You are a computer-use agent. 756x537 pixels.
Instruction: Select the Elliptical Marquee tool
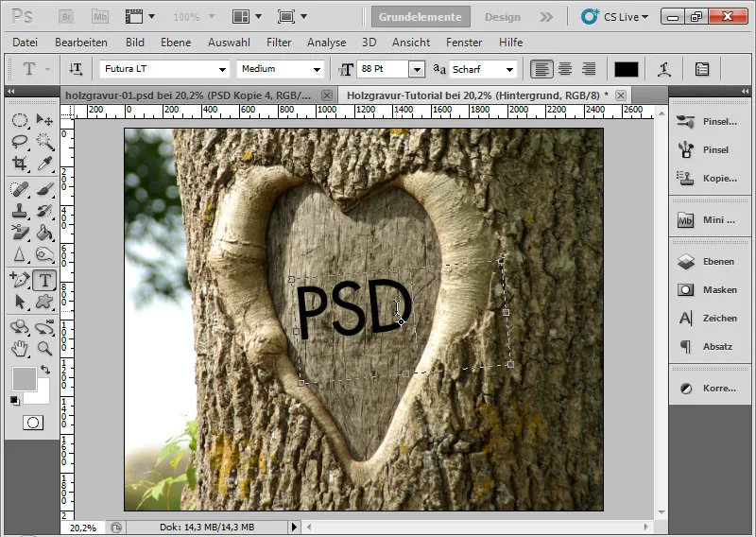pyautogui.click(x=19, y=120)
